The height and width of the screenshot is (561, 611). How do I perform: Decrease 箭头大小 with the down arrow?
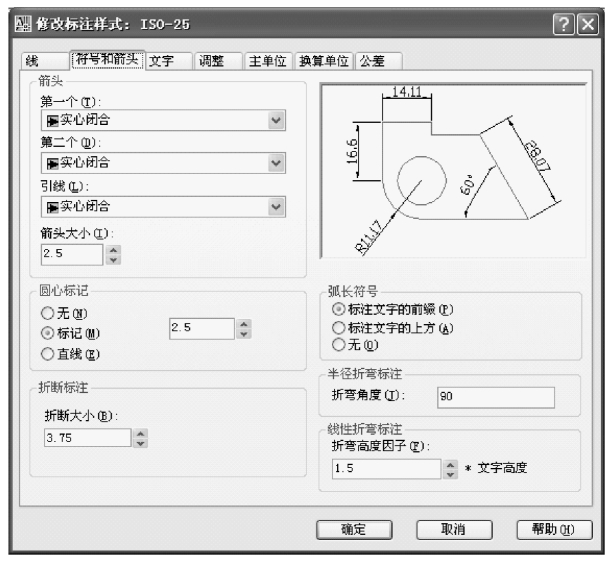click(x=113, y=260)
